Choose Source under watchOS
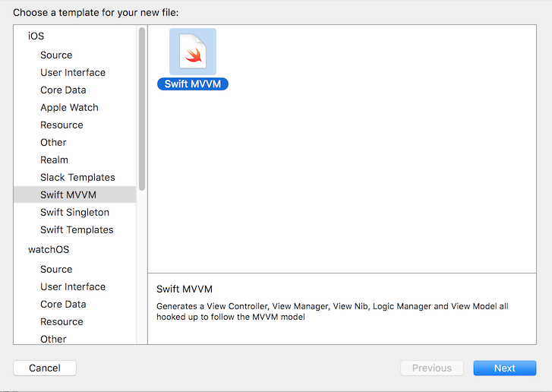Image resolution: width=552 pixels, height=392 pixels. click(56, 269)
